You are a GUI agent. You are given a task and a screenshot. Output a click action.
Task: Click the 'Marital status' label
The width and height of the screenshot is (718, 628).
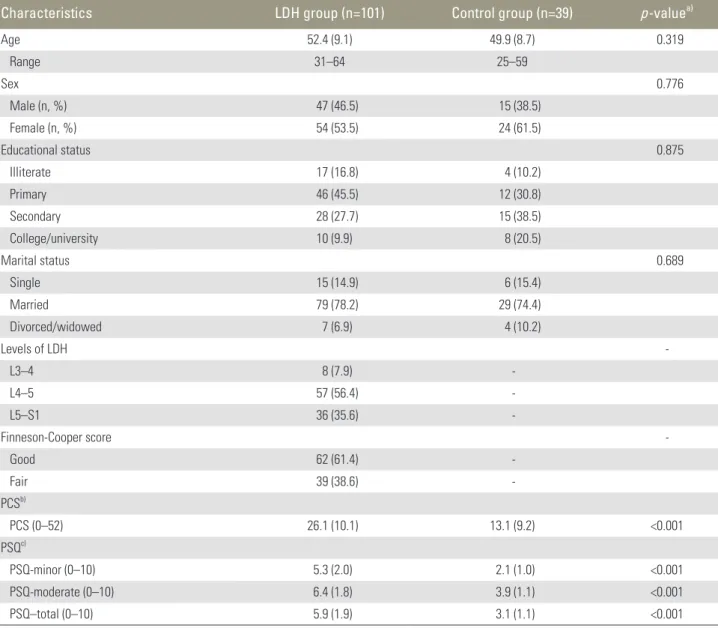35,260
